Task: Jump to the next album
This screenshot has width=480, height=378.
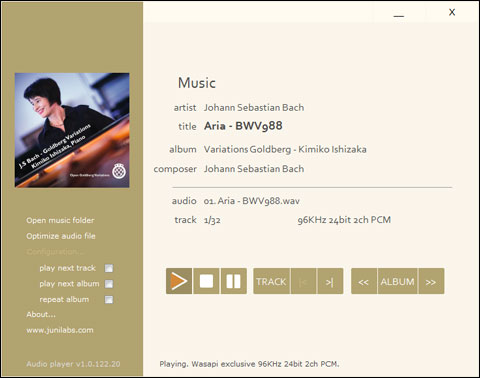Action: pyautogui.click(x=431, y=281)
